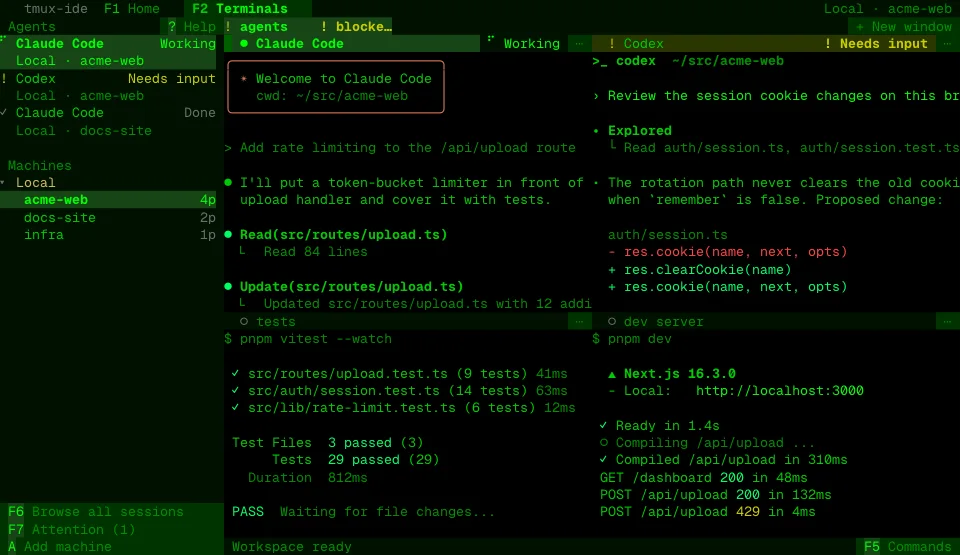Click the Workspace ready status text
The image size is (960, 555).
[291, 546]
